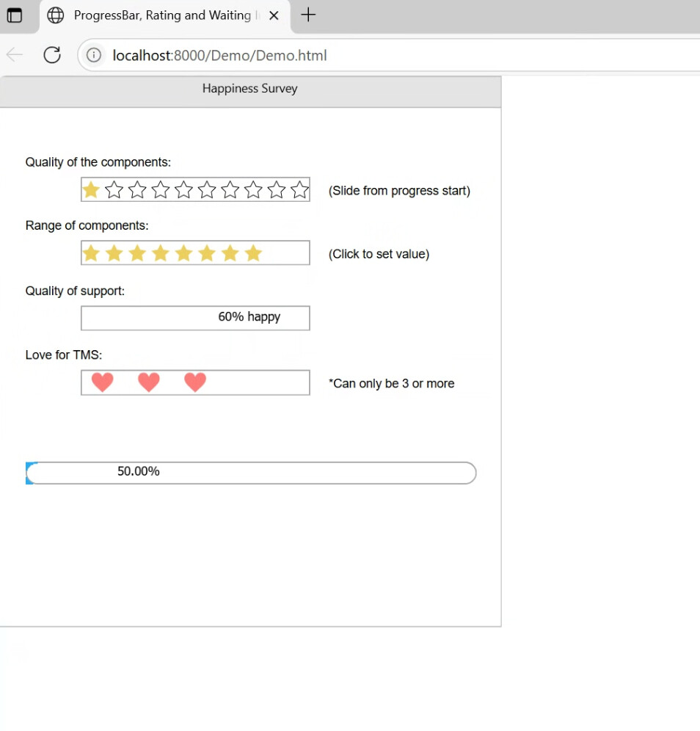
Task: Click the '(Slide from progress start)' hint
Action: [x=399, y=191]
